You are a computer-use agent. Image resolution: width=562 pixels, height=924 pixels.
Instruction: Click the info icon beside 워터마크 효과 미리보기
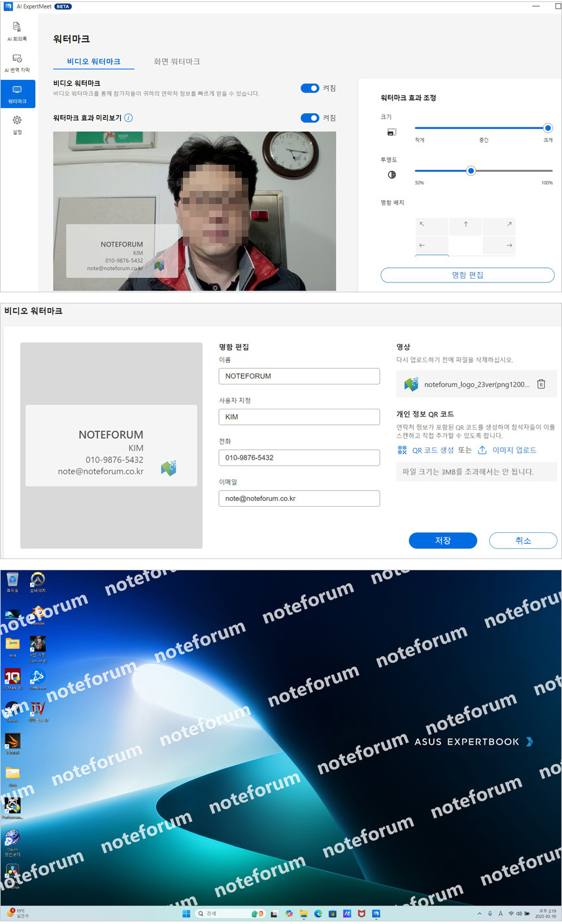point(129,118)
